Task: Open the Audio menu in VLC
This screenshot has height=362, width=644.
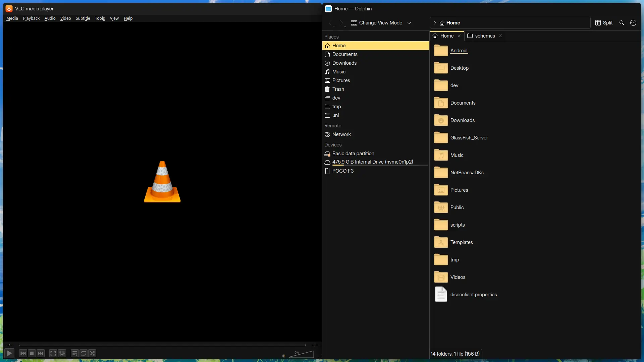Action: (50, 18)
